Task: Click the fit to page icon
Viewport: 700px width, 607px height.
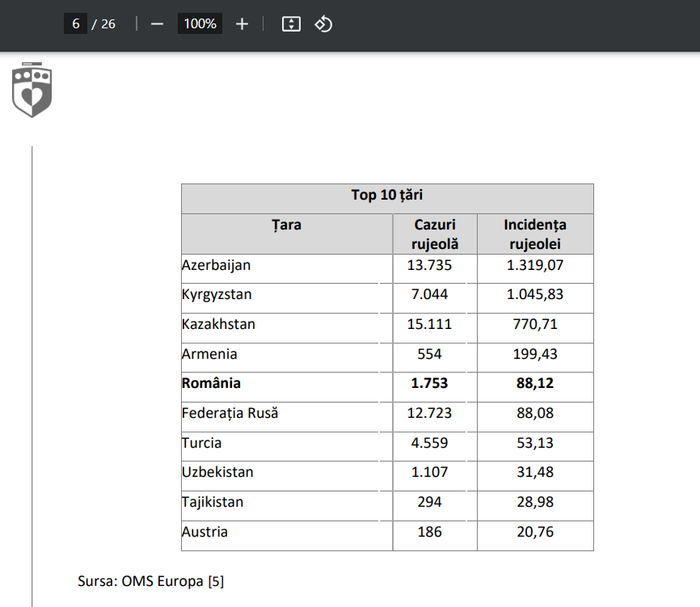Action: (291, 24)
